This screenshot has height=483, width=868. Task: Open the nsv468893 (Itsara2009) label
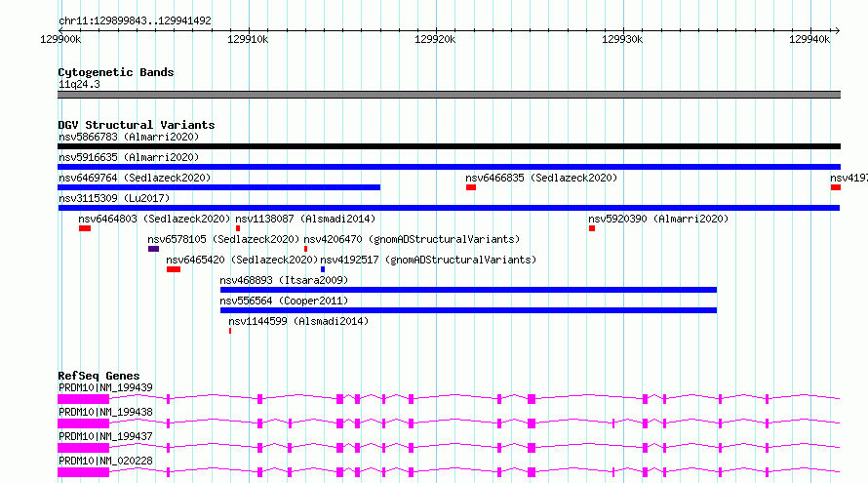coord(284,280)
